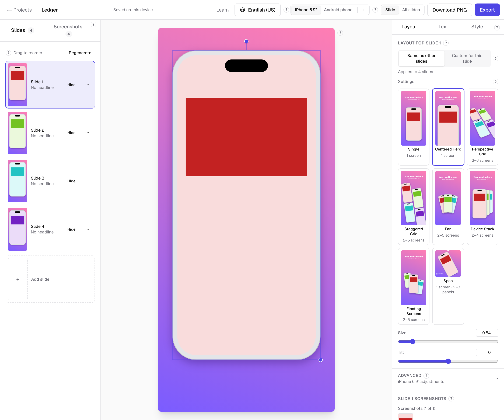Viewport: 504px width, 420px height.
Task: Open Slide 4 more options menu
Action: [87, 229]
